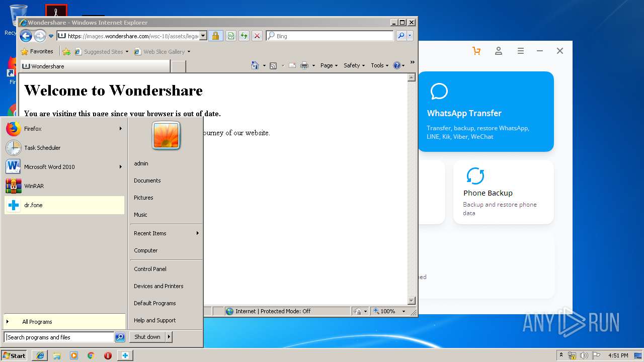Launch dr.fone from the Start menu

pyautogui.click(x=64, y=205)
